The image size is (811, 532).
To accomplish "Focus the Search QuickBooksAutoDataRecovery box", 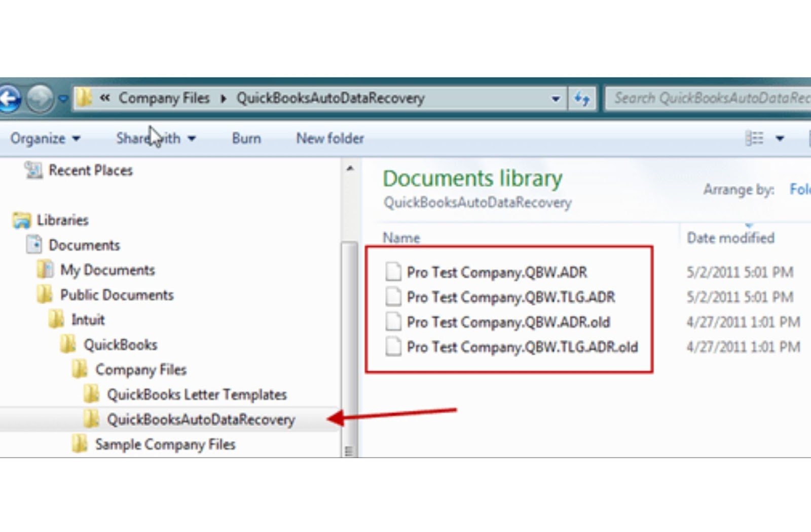I will 708,98.
